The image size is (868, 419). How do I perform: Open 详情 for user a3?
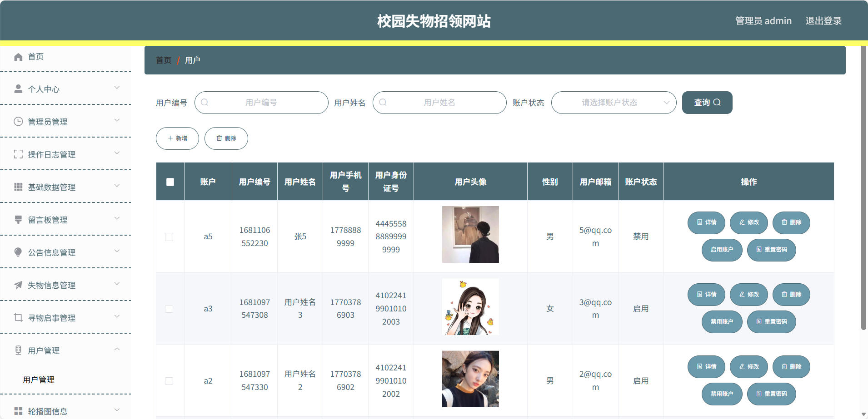pyautogui.click(x=706, y=295)
